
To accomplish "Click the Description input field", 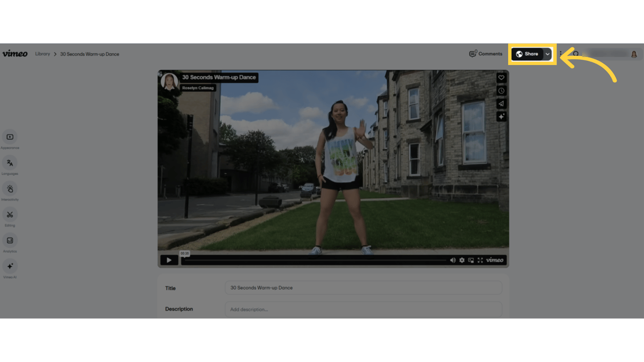I will (x=363, y=310).
